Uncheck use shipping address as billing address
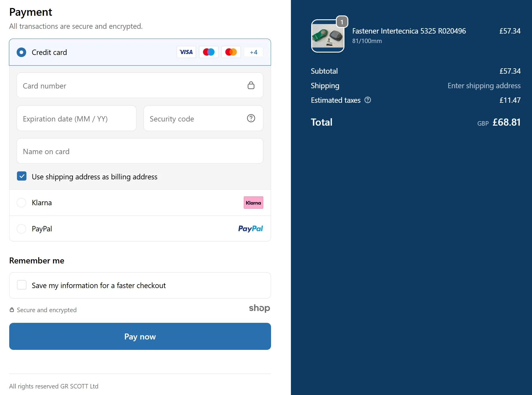532x395 pixels. point(22,176)
